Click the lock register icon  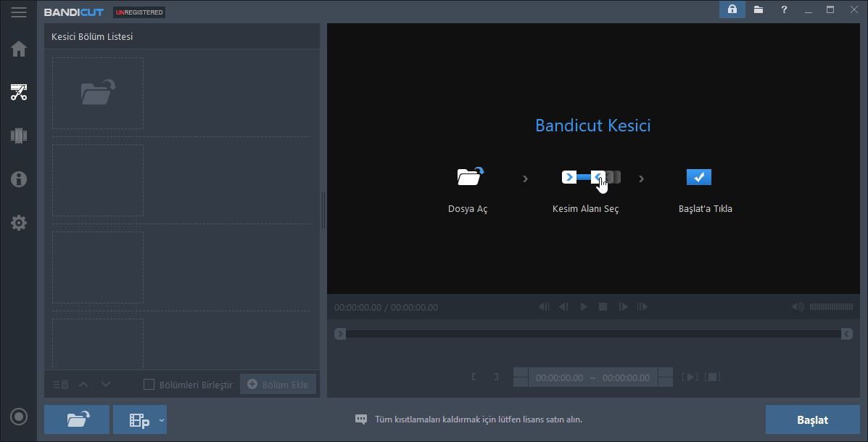click(x=732, y=9)
